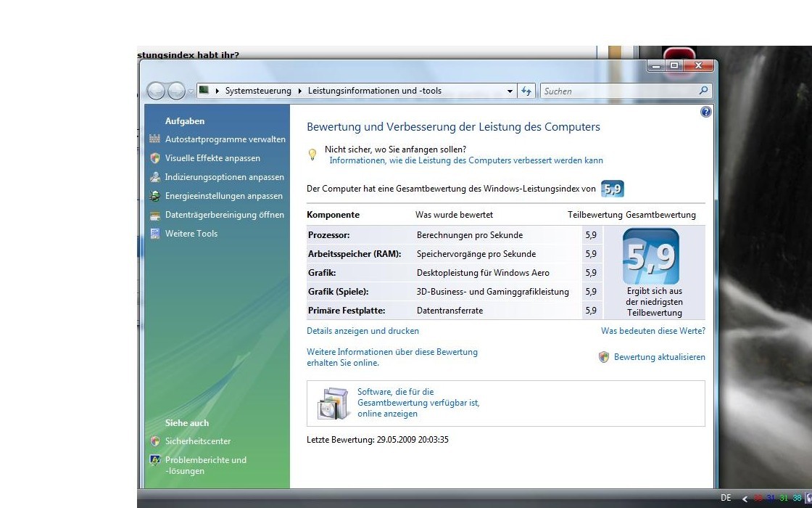Open Details anzeigen und drucken
This screenshot has height=508, width=812.
tap(363, 331)
